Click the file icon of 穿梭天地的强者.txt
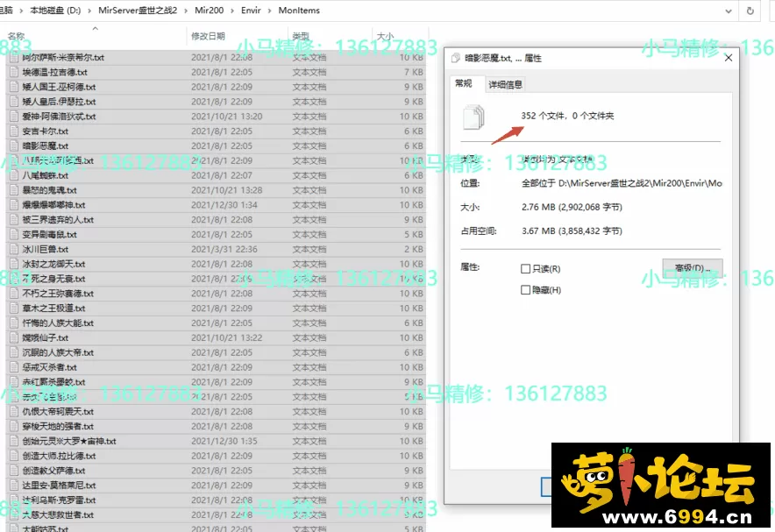This screenshot has width=775, height=532. click(x=14, y=427)
